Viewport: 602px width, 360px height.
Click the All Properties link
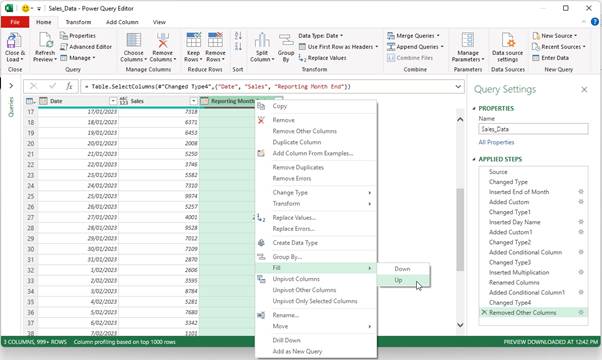[x=496, y=142]
